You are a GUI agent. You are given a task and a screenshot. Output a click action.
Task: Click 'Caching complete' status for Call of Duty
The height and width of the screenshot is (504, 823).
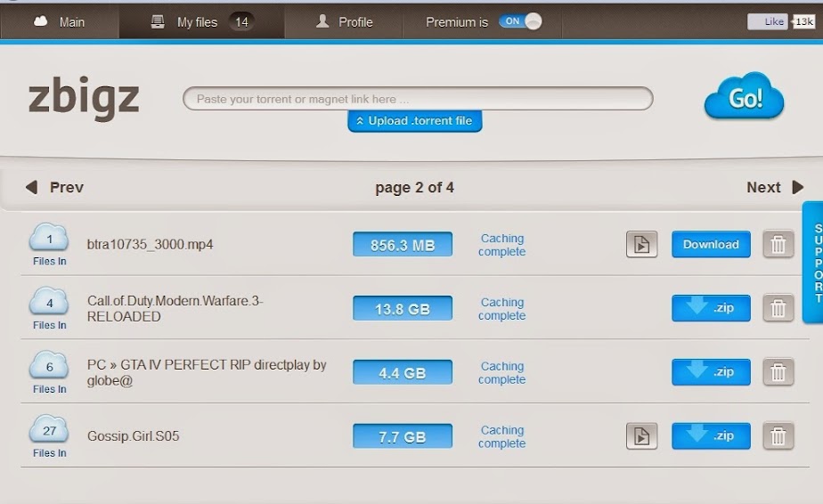(x=501, y=309)
